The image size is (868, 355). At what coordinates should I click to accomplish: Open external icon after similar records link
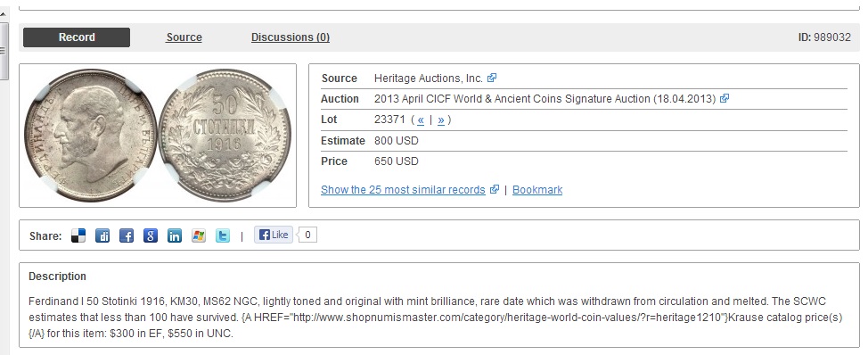pos(495,189)
